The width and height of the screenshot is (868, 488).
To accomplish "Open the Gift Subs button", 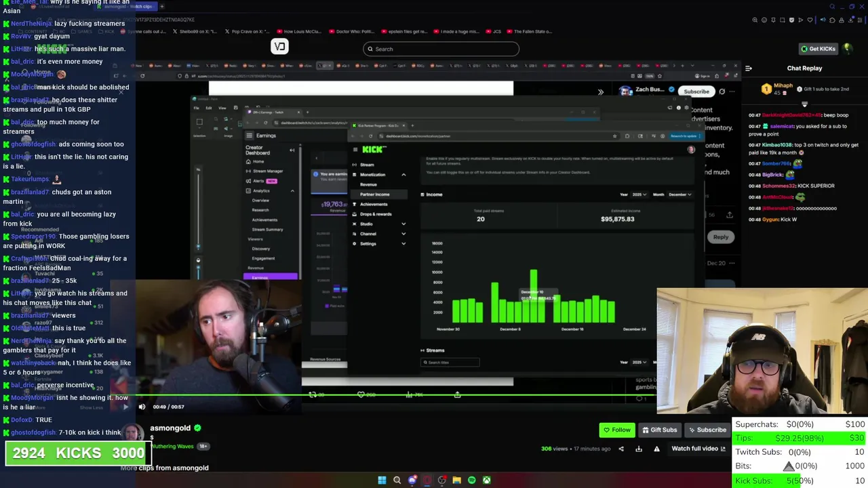I will pyautogui.click(x=659, y=430).
